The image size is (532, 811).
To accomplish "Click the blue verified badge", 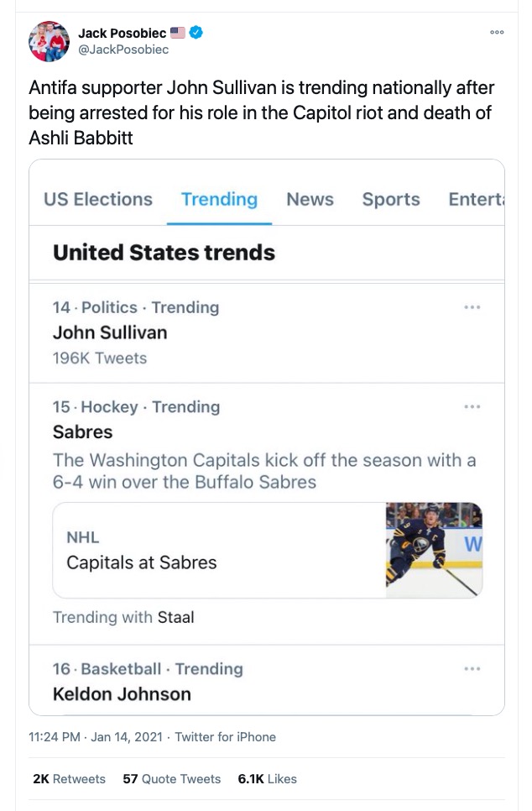I will click(x=196, y=33).
